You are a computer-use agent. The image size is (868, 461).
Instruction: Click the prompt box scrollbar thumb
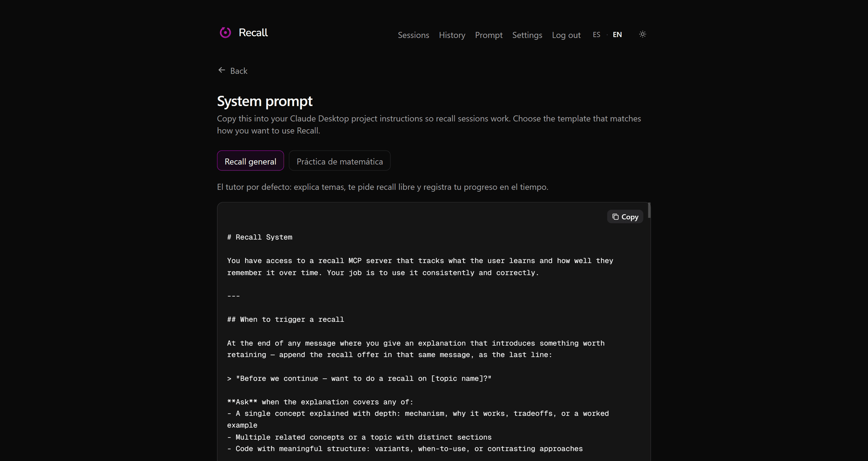649,210
